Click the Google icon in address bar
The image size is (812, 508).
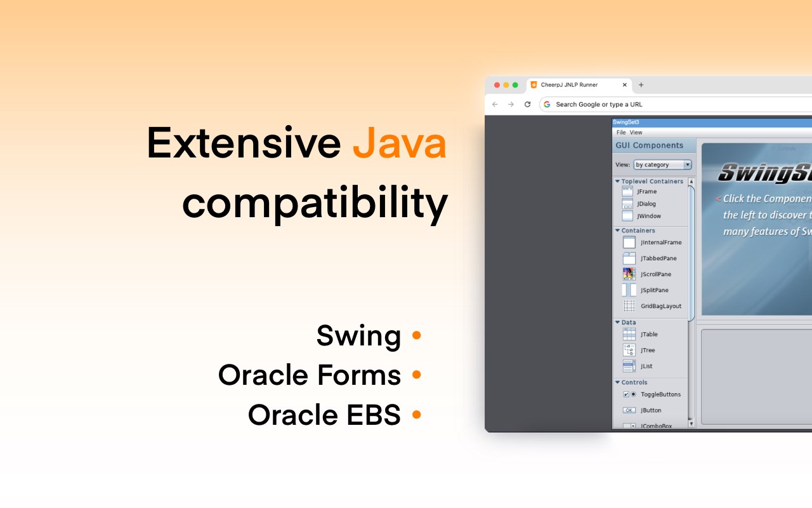[547, 104]
